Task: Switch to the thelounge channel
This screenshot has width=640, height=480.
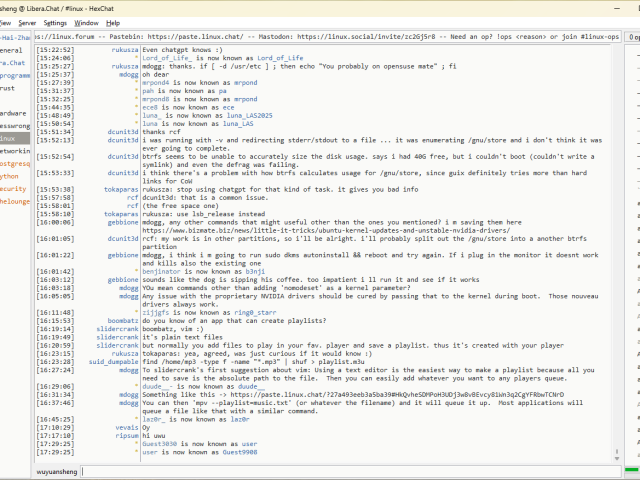Action: tap(15, 201)
